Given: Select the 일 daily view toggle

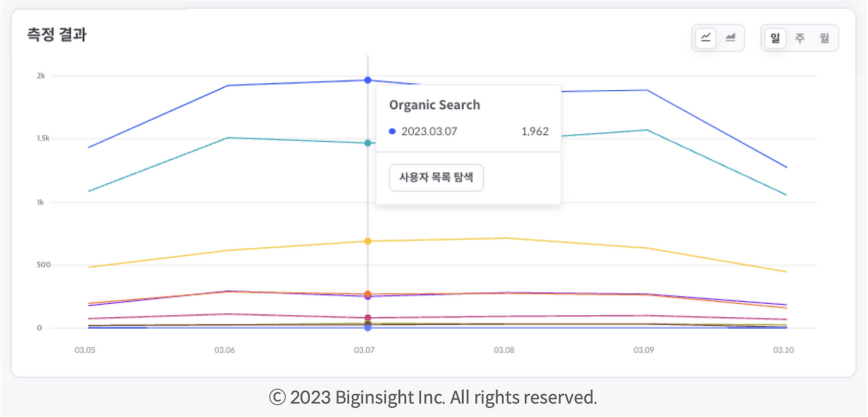Looking at the screenshot, I should (x=774, y=38).
